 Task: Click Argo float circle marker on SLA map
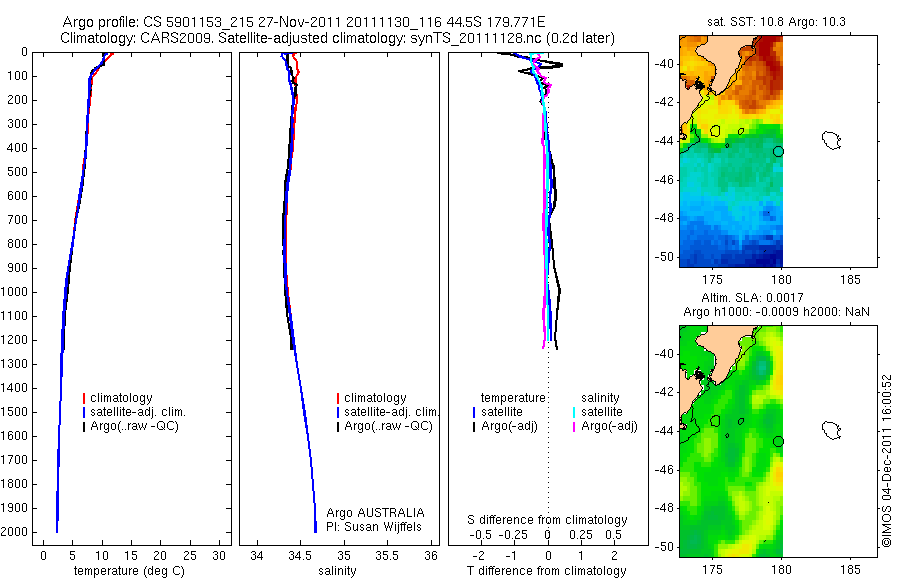(x=778, y=442)
